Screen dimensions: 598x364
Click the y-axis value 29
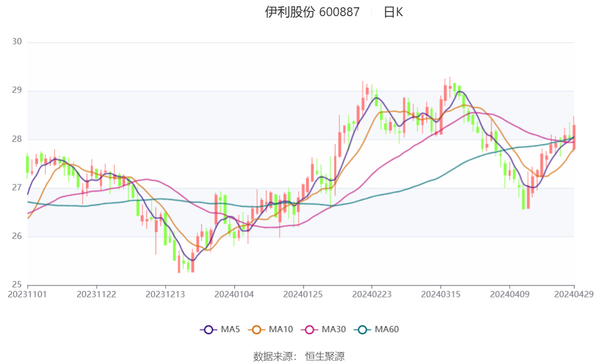17,90
